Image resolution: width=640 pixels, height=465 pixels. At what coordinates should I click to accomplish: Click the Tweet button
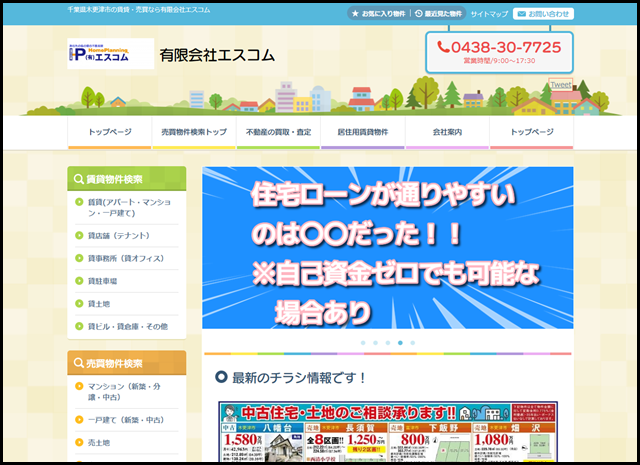(x=561, y=85)
